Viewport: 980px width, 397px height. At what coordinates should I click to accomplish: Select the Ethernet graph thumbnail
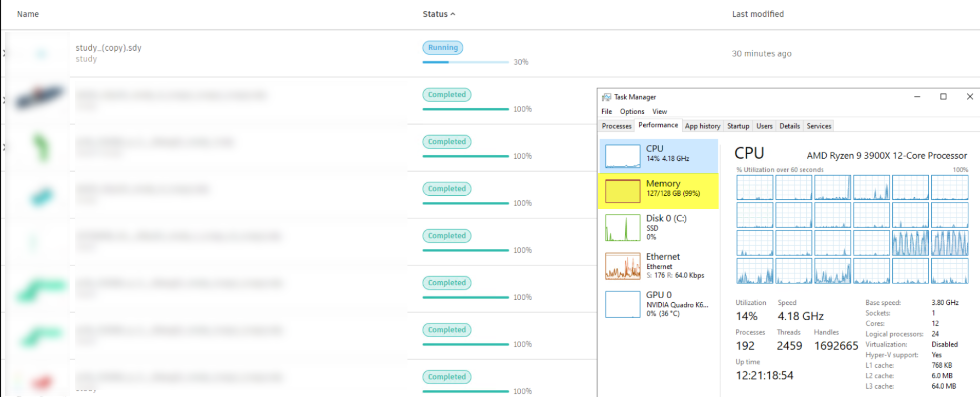tap(622, 266)
